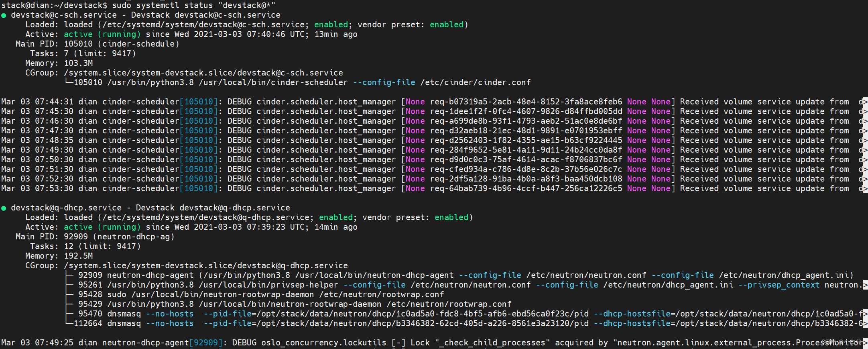Screen dimensions: 868x349
Task: Click the 07:48:35 log timestamp
Action: click(x=37, y=141)
